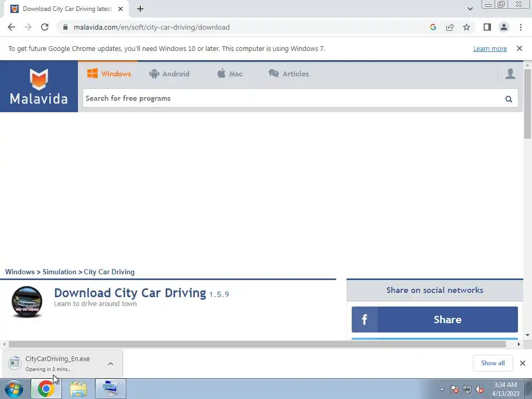
Task: Click the City Car Driving app thumbnail
Action: pyautogui.click(x=27, y=302)
